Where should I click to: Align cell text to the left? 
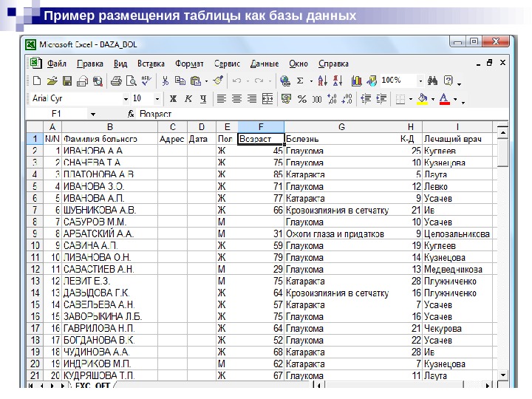[222, 99]
